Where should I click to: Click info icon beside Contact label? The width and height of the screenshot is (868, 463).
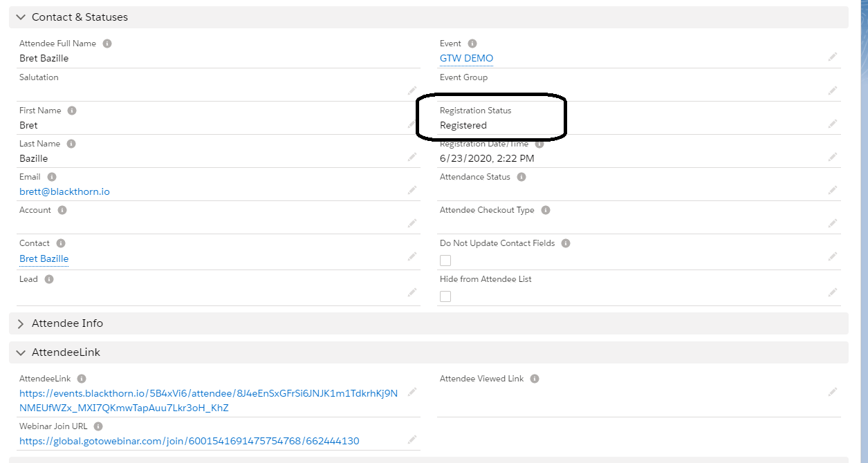coord(61,243)
